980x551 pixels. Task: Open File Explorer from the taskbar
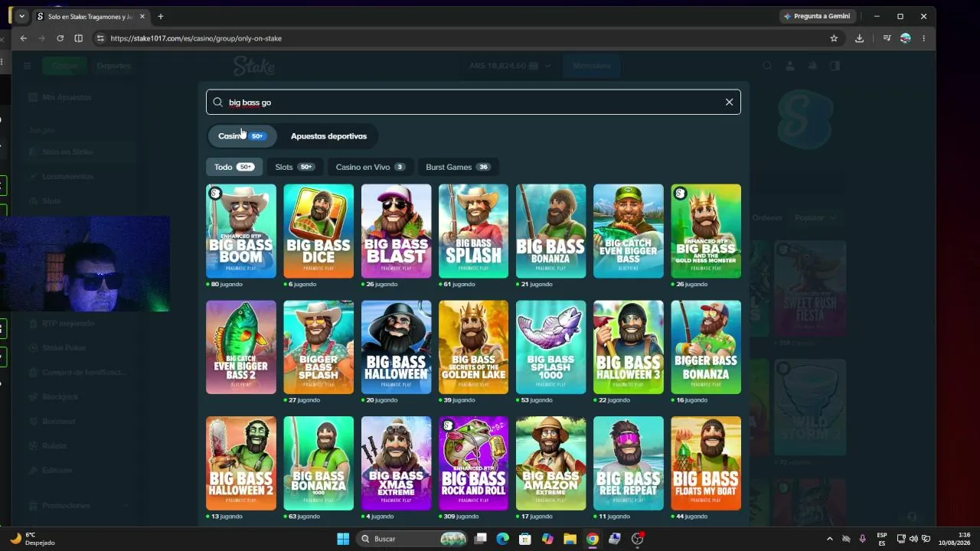570,539
